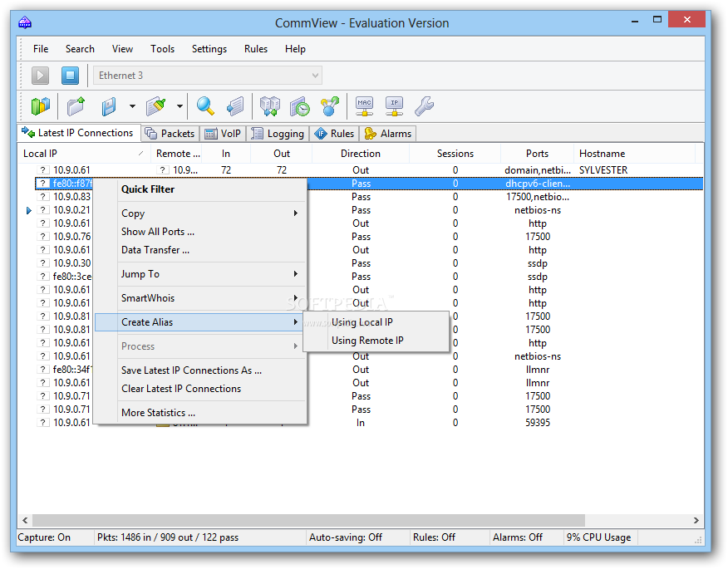Click the scheduler clock icon
Screen dimensions: 728x569
[300, 106]
